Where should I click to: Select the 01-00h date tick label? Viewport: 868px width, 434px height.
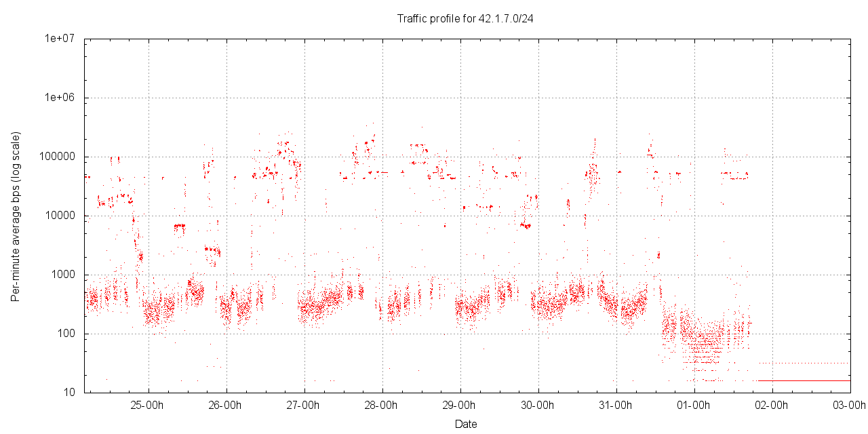pyautogui.click(x=694, y=406)
